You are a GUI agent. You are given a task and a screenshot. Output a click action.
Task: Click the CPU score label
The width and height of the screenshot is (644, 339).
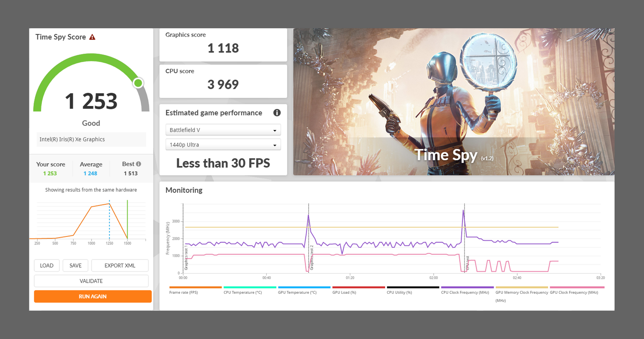pyautogui.click(x=180, y=71)
